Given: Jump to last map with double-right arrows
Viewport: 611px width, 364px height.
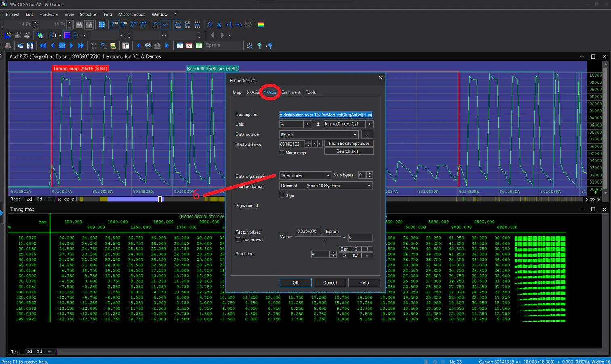Looking at the screenshot, I should click(x=81, y=46).
